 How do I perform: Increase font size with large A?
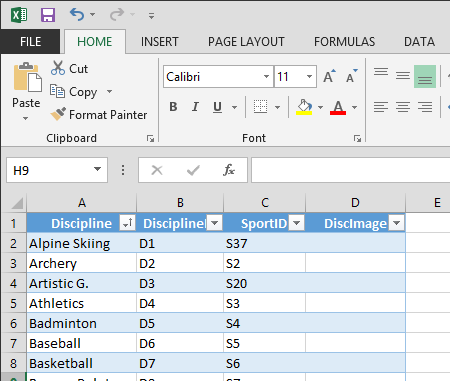click(329, 76)
